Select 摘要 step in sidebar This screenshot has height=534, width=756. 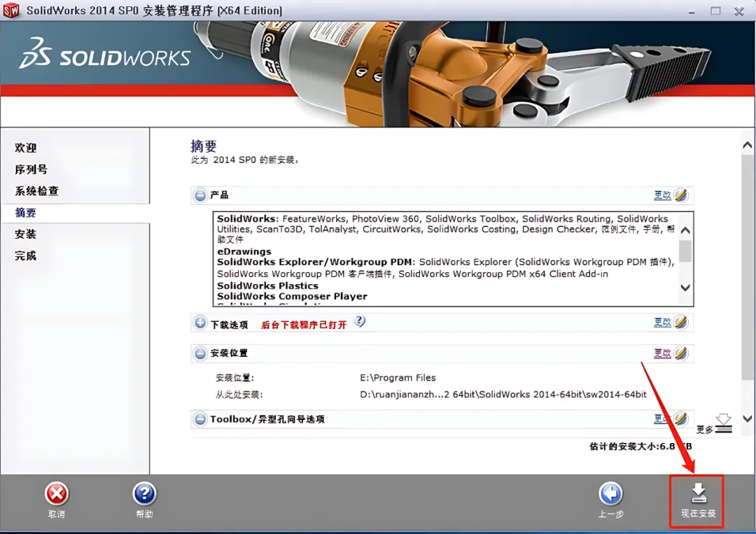pyautogui.click(x=26, y=213)
